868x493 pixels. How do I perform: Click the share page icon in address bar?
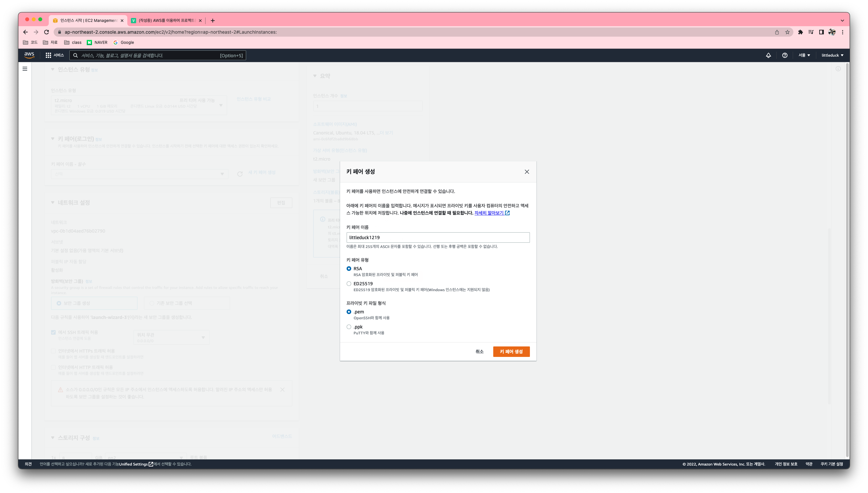[777, 32]
